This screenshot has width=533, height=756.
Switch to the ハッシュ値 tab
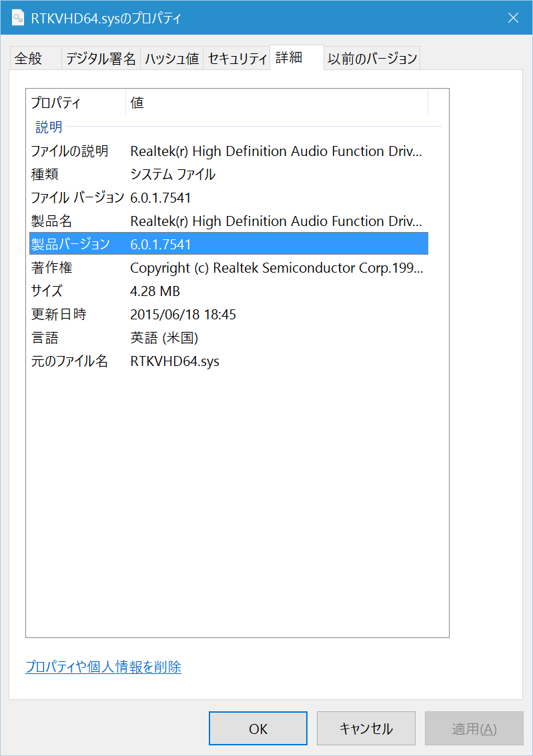tap(171, 58)
